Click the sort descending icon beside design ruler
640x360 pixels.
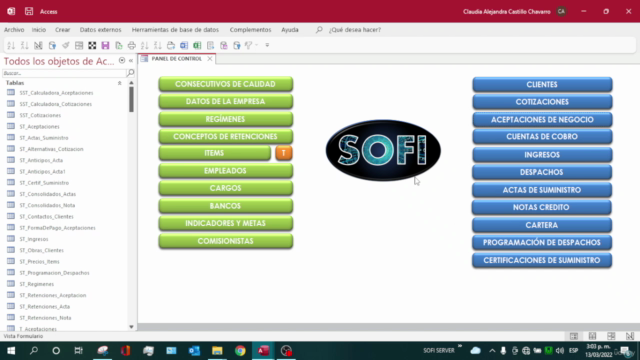pyautogui.click(x=24, y=45)
